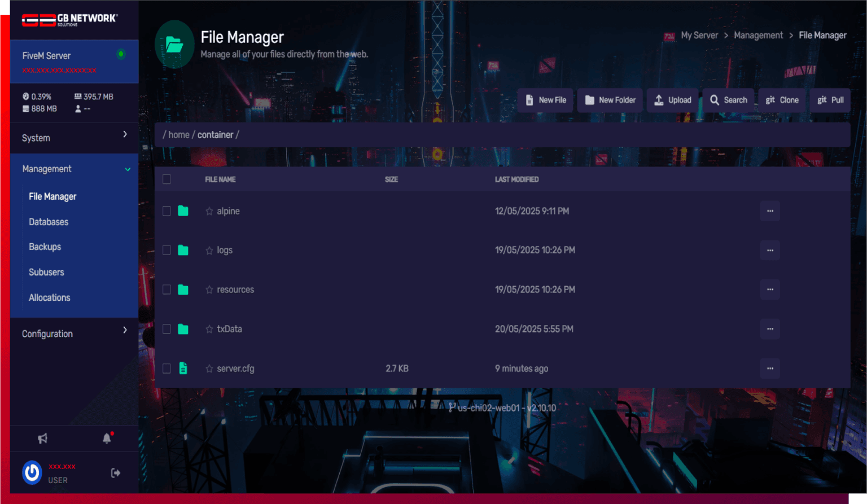Click the New File button
Viewport: 867px width, 504px height.
[x=545, y=100]
